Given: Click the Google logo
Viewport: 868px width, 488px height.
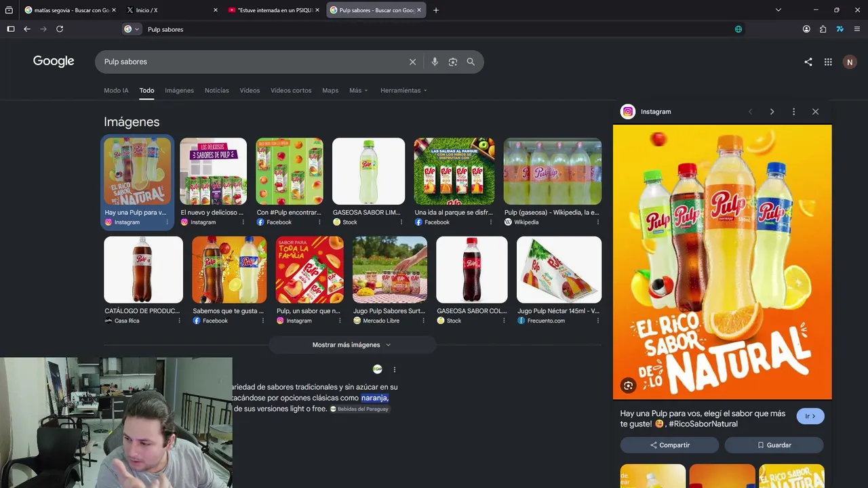Looking at the screenshot, I should click(x=54, y=62).
